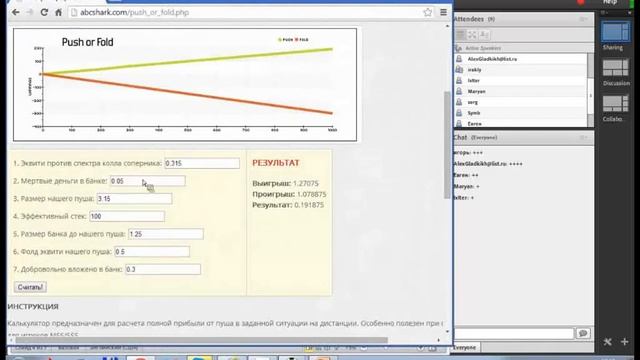The image size is (640, 360).
Task: Click the horizontal page scrollbar
Action: coord(202,340)
